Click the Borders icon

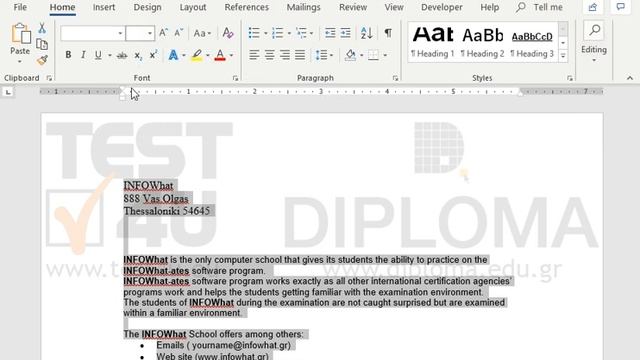pos(373,55)
